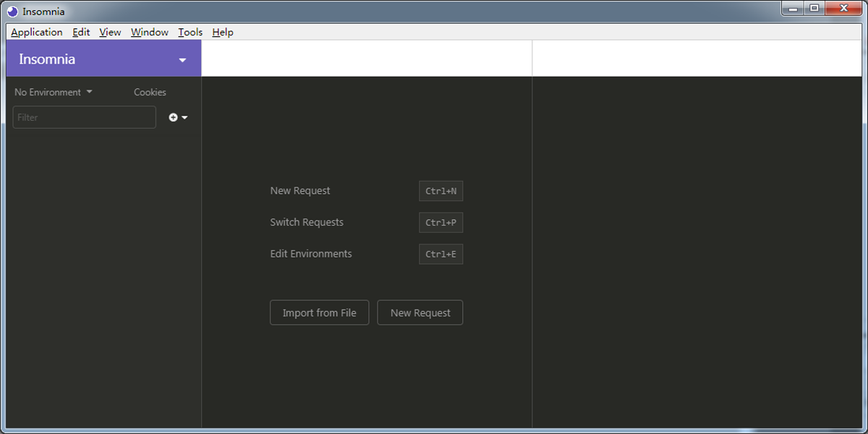Screen dimensions: 868x434
Task: Open the Window menu
Action: [149, 32]
